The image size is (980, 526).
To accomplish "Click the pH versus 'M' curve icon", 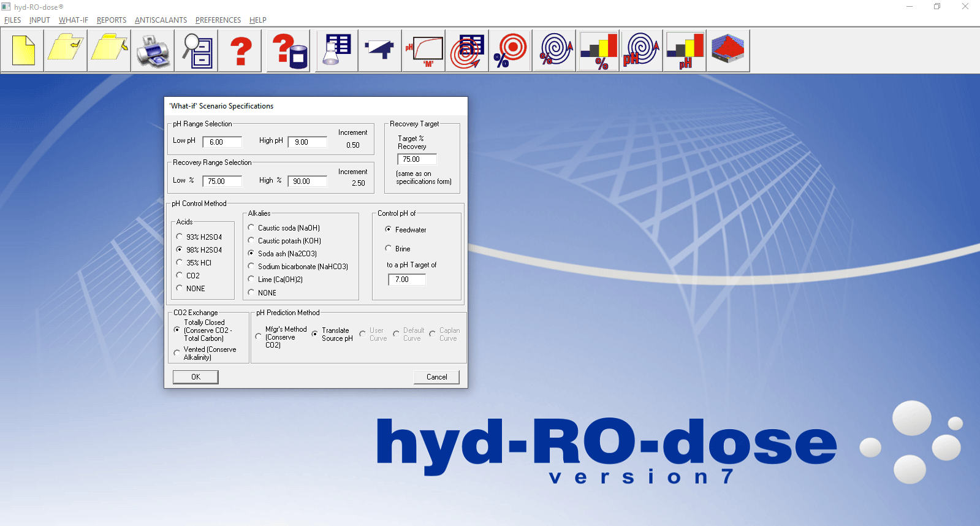I will (424, 50).
